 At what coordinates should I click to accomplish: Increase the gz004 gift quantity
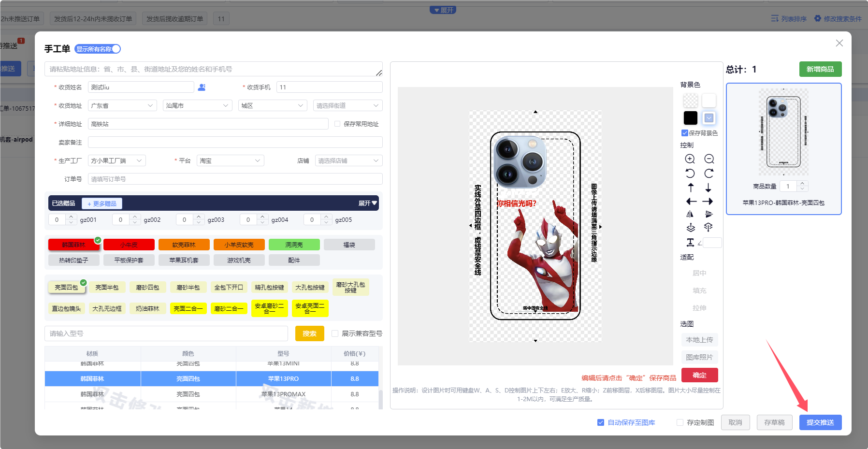click(262, 217)
